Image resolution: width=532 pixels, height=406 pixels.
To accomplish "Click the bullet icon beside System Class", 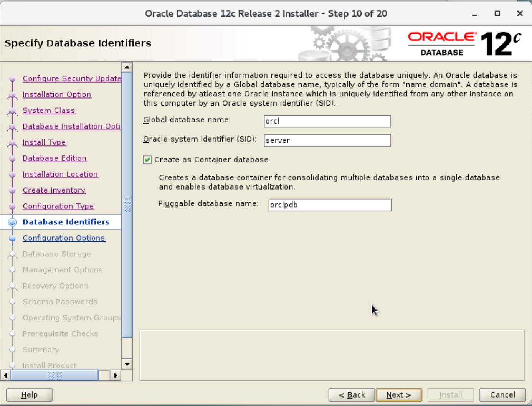I will (x=12, y=111).
